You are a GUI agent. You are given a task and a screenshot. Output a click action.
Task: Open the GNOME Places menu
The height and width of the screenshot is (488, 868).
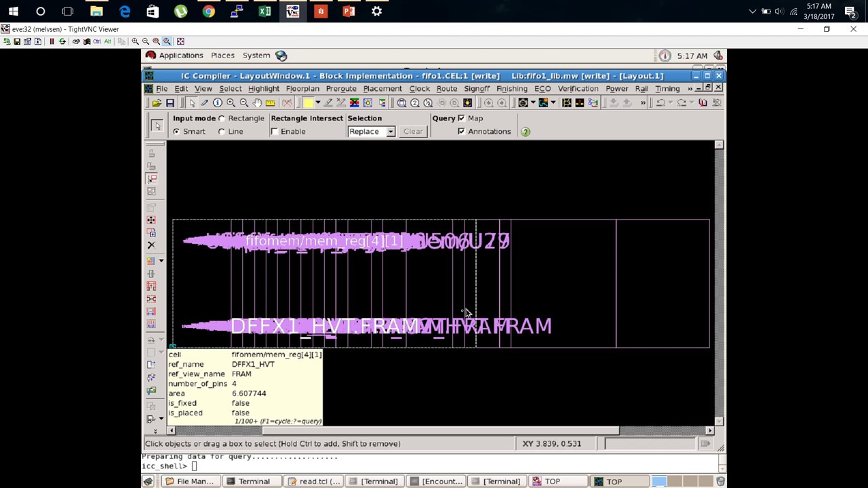click(222, 56)
